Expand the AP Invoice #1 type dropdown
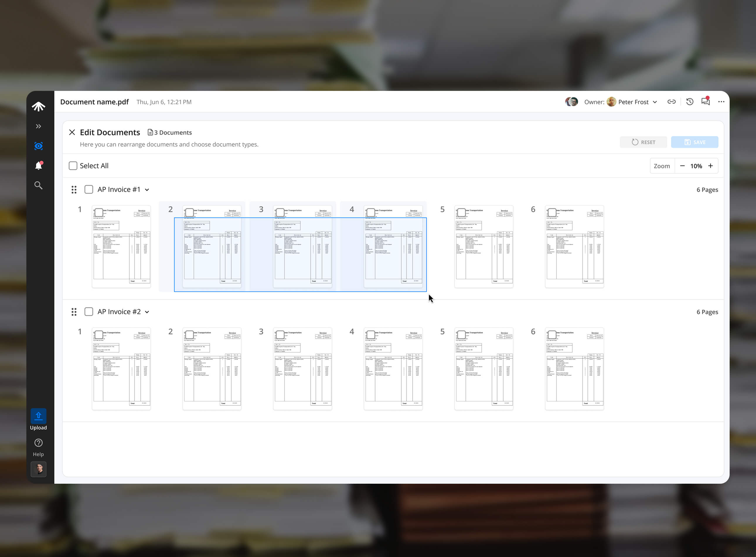Screen dimensions: 756x557 147,190
